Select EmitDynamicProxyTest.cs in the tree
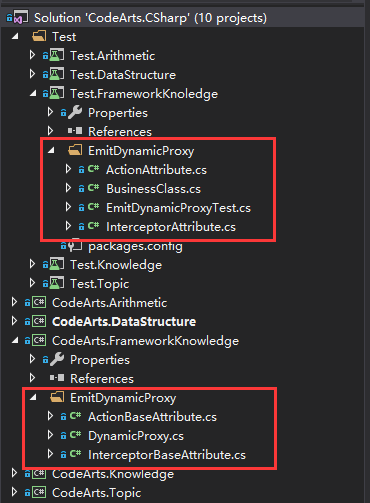 [178, 208]
